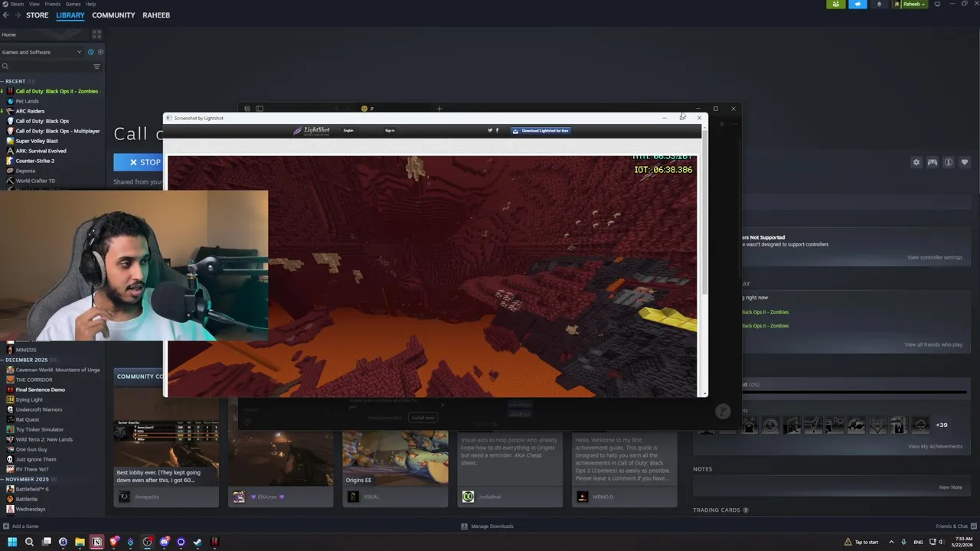Open View all friends who play link
This screenshot has height=551, width=980.
pos(933,344)
